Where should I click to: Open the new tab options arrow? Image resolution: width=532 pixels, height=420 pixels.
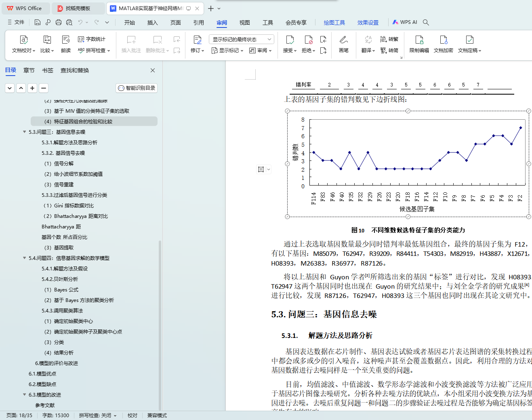point(219,8)
